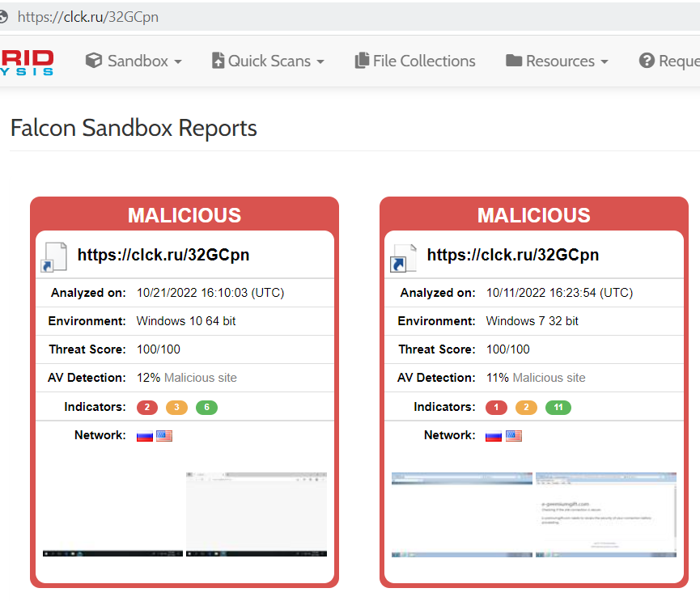Click the Quick Scans file icon

coord(218,60)
